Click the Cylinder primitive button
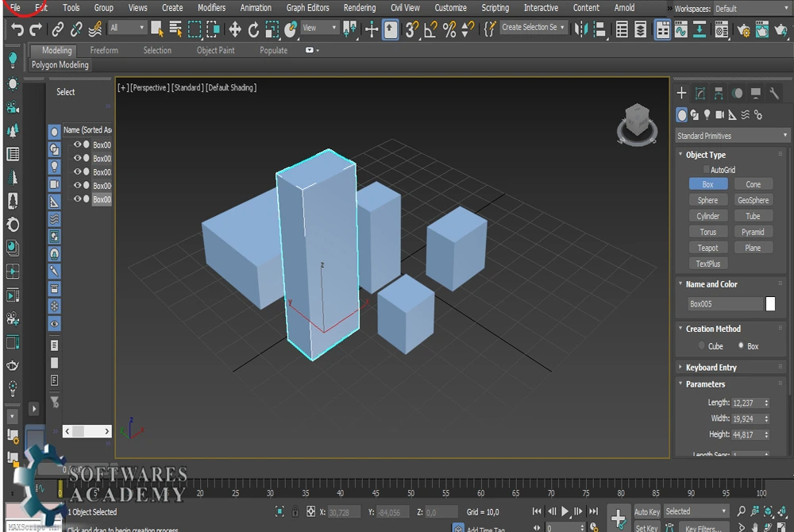This screenshot has width=794, height=532. (x=707, y=216)
